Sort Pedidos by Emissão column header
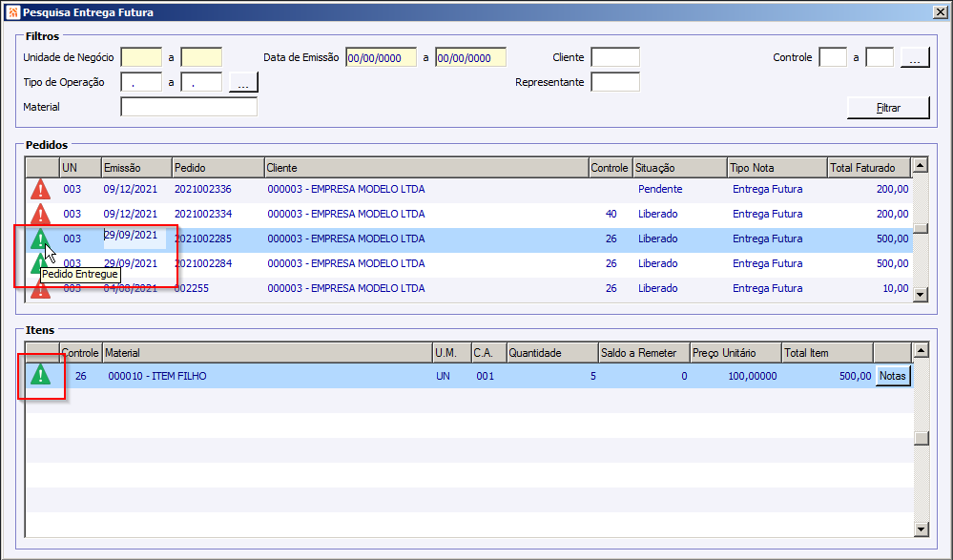The image size is (953, 560). pyautogui.click(x=136, y=168)
